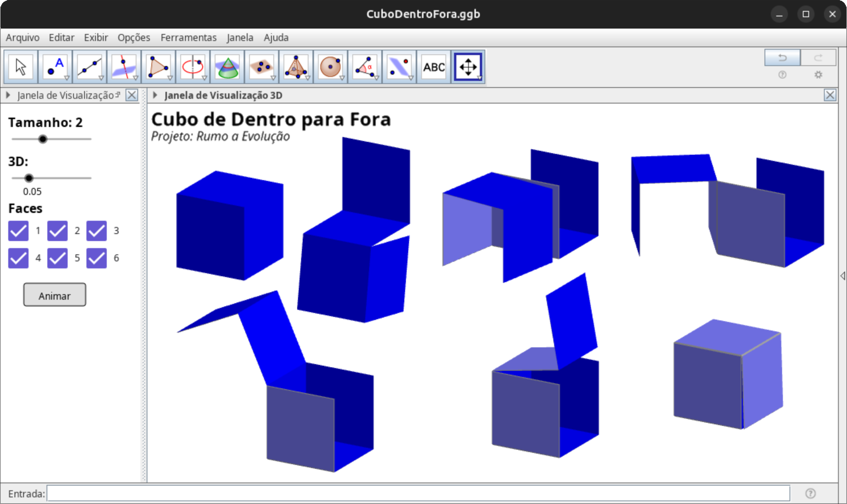The width and height of the screenshot is (847, 504).
Task: Select the Move arrow tool
Action: (21, 67)
